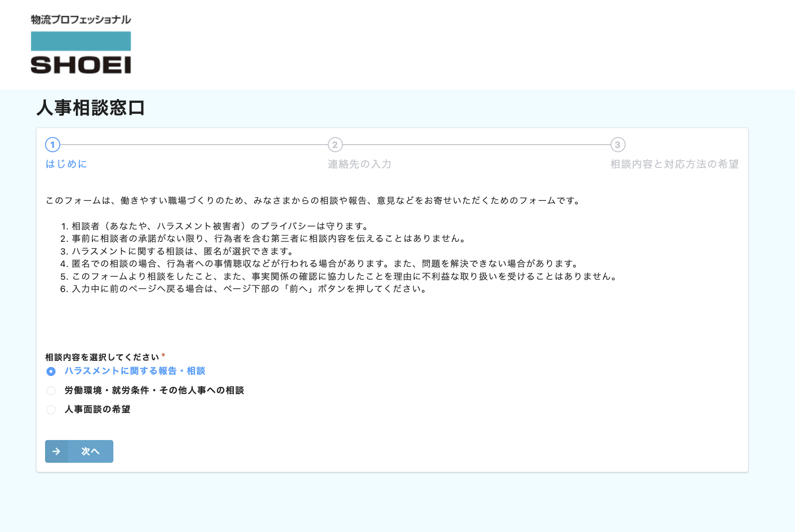Click the SHOEI company logo
This screenshot has width=795, height=532.
pyautogui.click(x=81, y=53)
